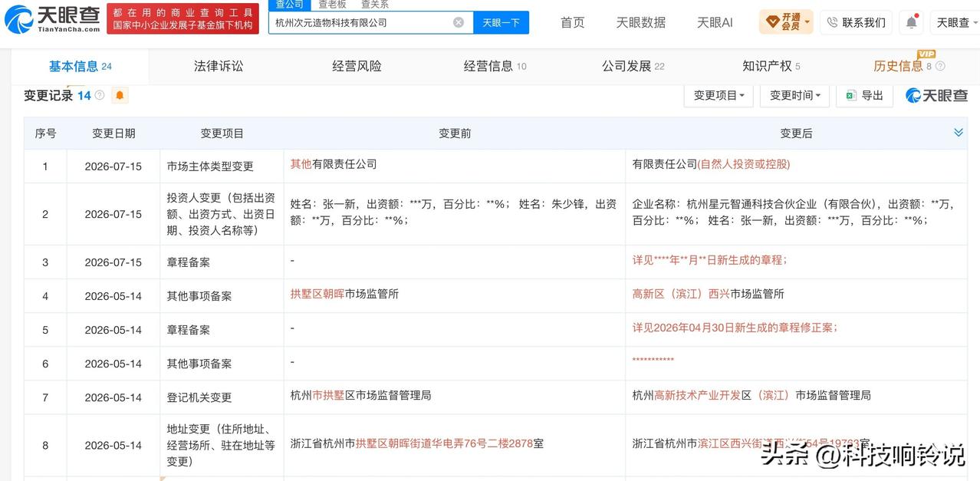Select 查关系 search mode
Viewport: 980px width, 481px height.
click(x=375, y=5)
